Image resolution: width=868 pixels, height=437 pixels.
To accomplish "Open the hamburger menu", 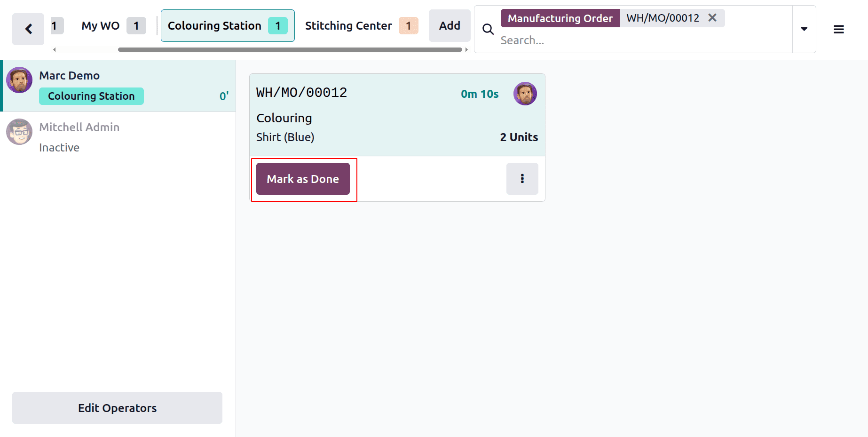I will click(838, 29).
